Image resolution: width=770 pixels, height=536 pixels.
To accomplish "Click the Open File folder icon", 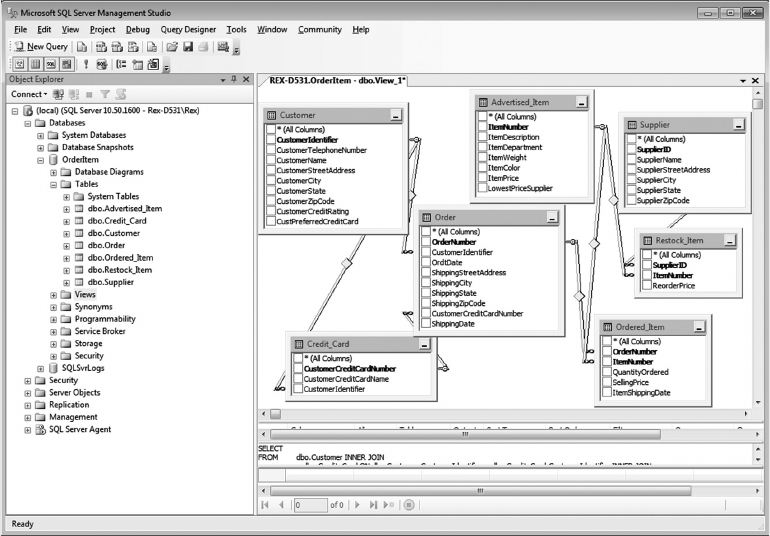I will 172,47.
